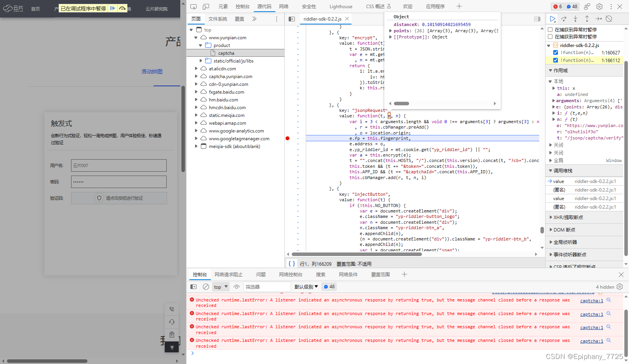The width and height of the screenshot is (629, 364).
Task: Open the Lighthouse panel tab
Action: coord(341,7)
